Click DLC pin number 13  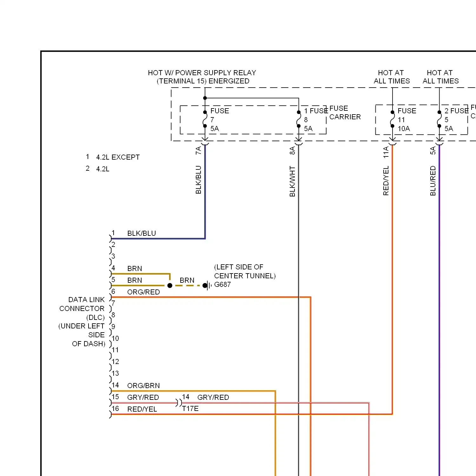pyautogui.click(x=115, y=373)
